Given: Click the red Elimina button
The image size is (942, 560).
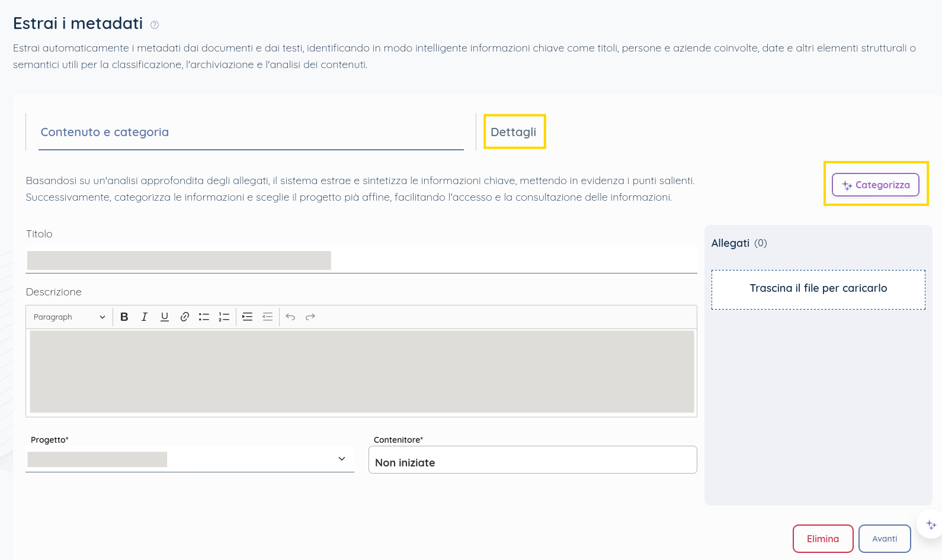Looking at the screenshot, I should pyautogui.click(x=822, y=539).
